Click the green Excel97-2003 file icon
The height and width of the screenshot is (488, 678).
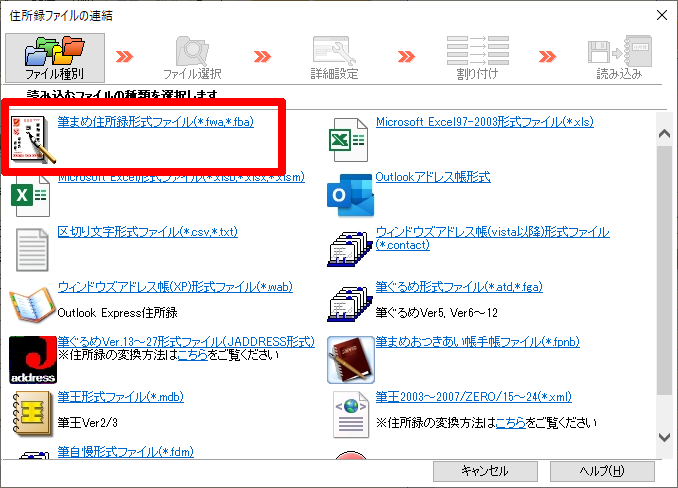[x=349, y=140]
